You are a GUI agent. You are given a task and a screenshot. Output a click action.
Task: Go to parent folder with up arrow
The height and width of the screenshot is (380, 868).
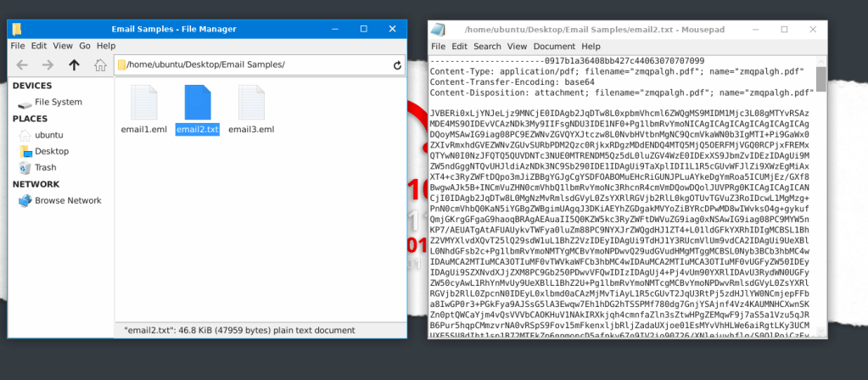tap(74, 64)
